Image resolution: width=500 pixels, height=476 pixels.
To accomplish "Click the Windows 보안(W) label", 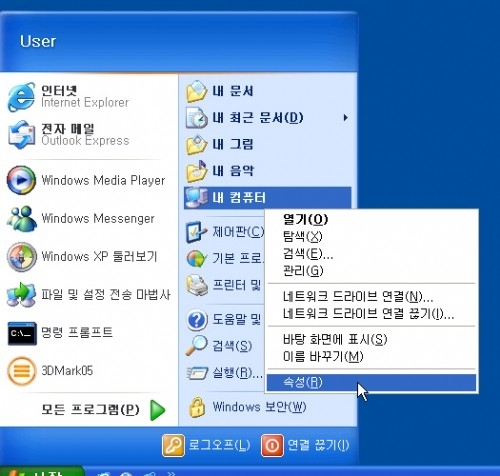I will click(259, 407).
